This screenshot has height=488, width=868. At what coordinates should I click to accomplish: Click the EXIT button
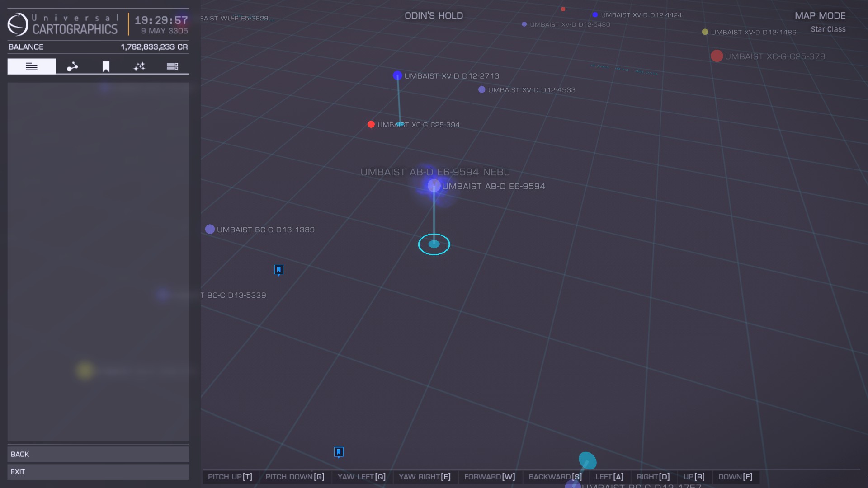98,472
